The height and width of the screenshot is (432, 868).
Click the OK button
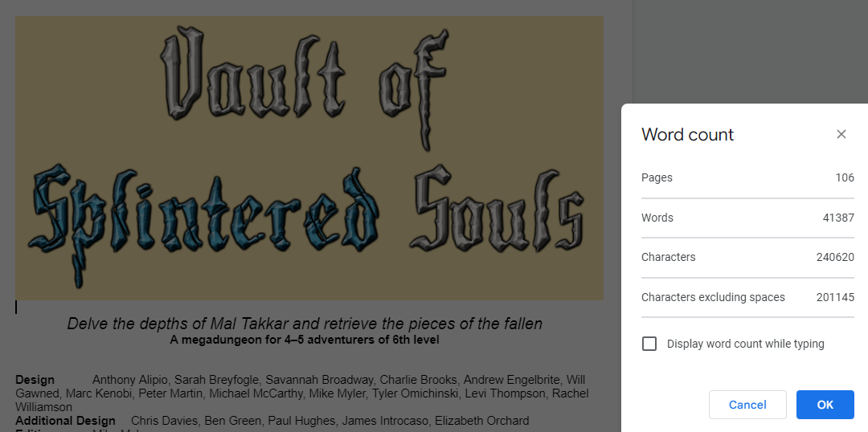tap(825, 405)
